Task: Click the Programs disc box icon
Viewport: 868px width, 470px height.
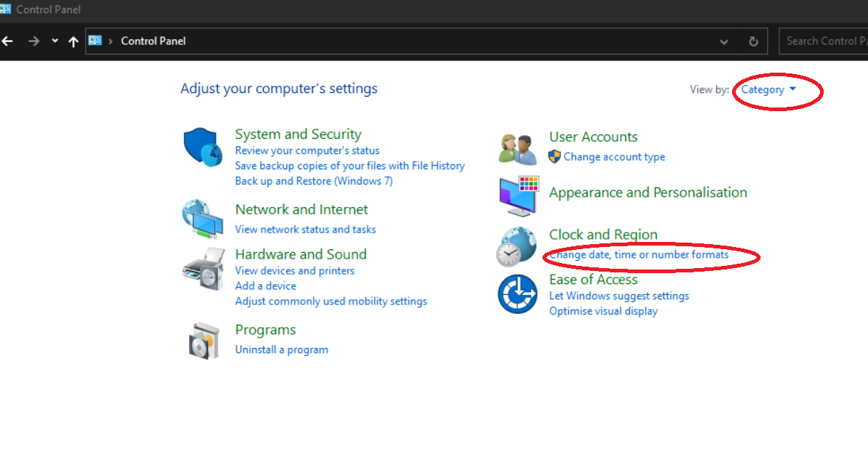Action: coord(203,341)
